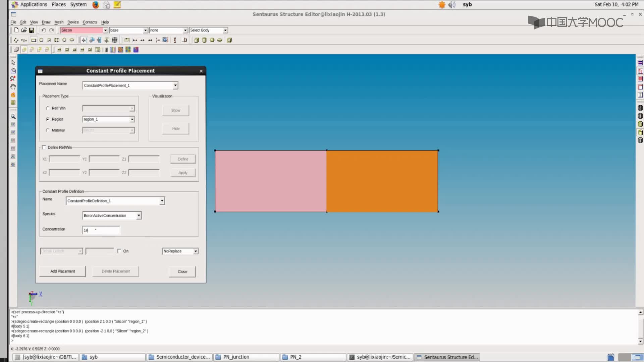Image resolution: width=644 pixels, height=362 pixels.
Task: Click the Open file folder icon
Action: point(24,30)
